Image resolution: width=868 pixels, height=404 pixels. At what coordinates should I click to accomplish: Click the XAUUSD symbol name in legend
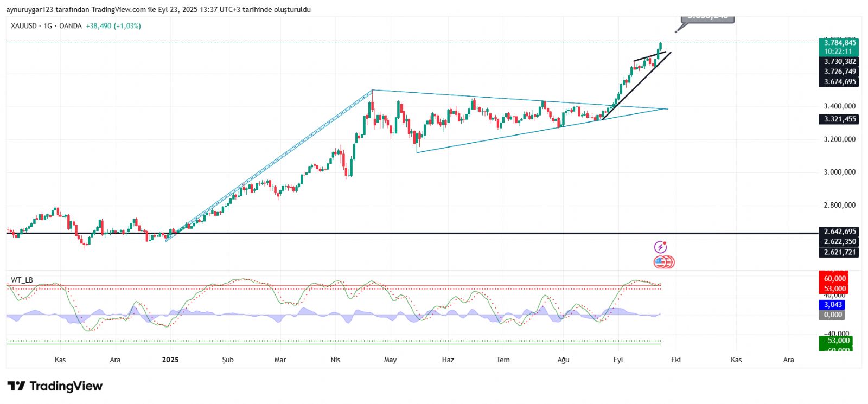point(24,26)
